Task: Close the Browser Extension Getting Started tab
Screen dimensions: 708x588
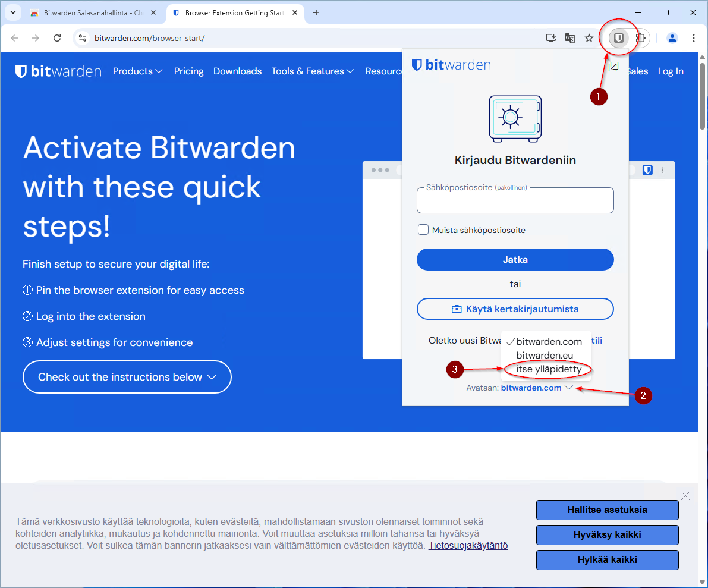Action: [x=295, y=12]
